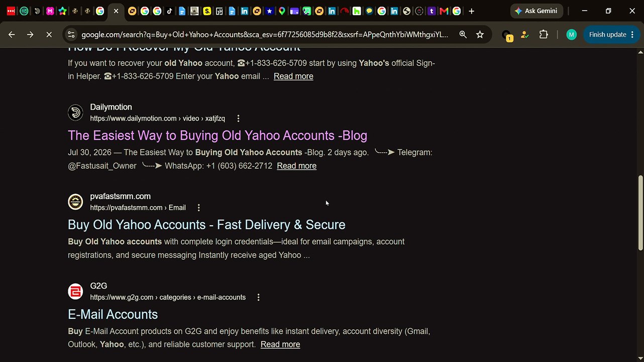
Task: Open the Extensions puzzle-piece menu
Action: (x=544, y=35)
